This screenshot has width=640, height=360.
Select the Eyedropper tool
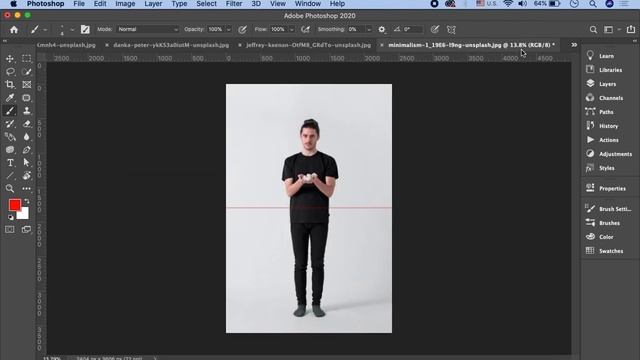point(10,98)
